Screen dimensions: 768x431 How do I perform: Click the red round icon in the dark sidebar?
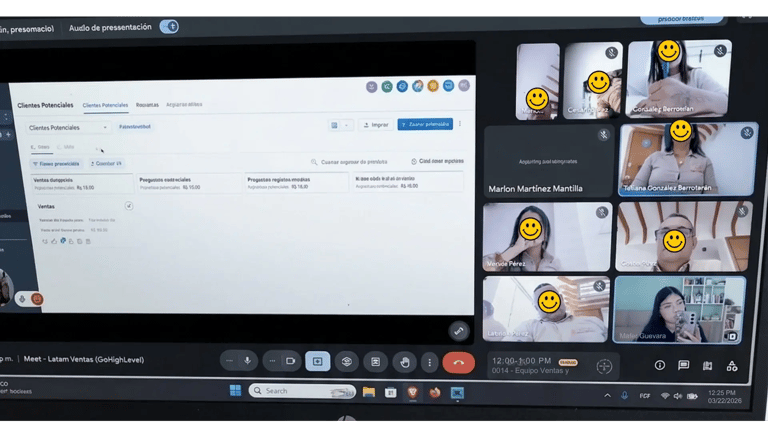click(37, 298)
